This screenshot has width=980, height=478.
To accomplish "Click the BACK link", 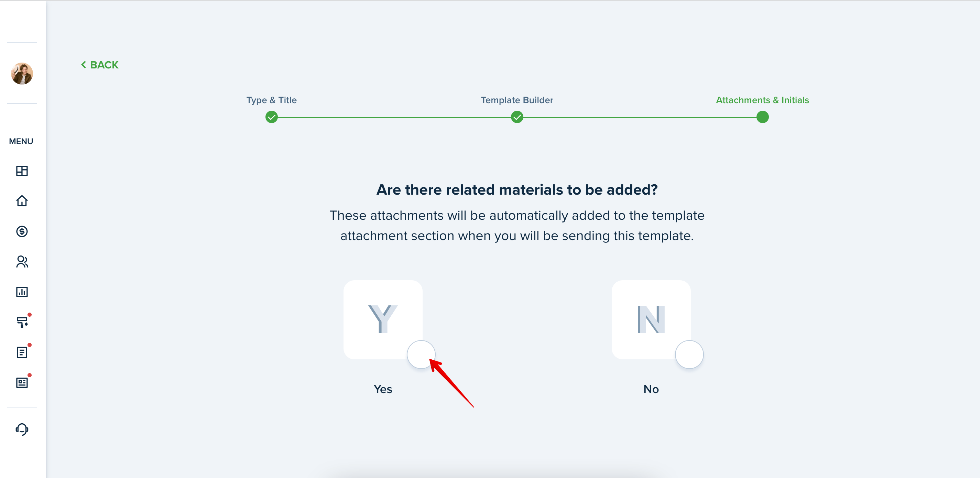I will 100,65.
